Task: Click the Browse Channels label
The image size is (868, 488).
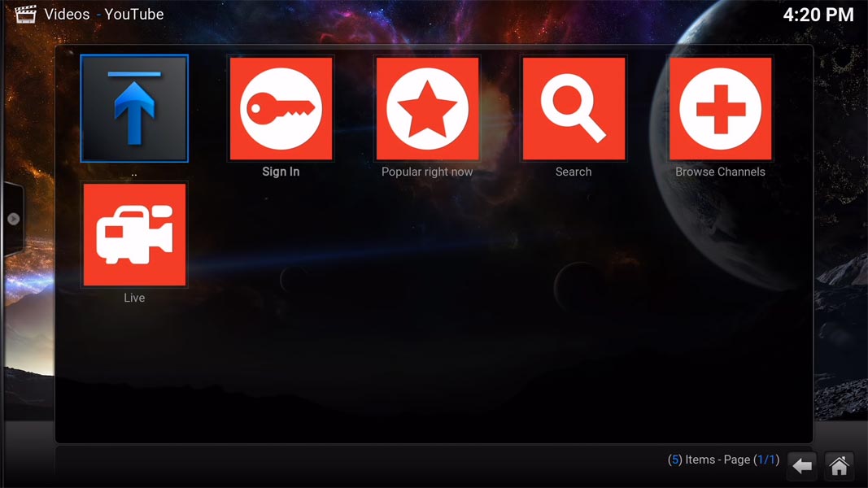Action: click(x=720, y=172)
